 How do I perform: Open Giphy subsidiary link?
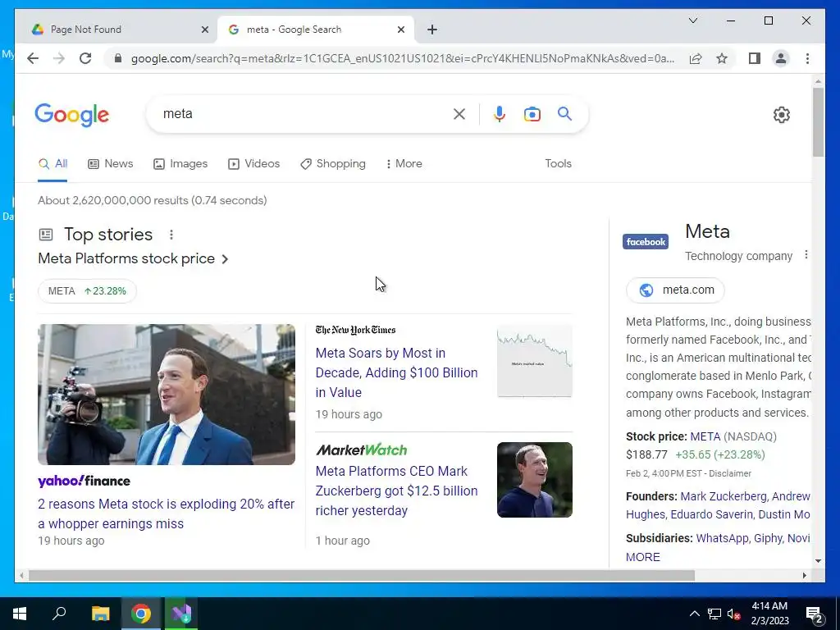pos(768,538)
